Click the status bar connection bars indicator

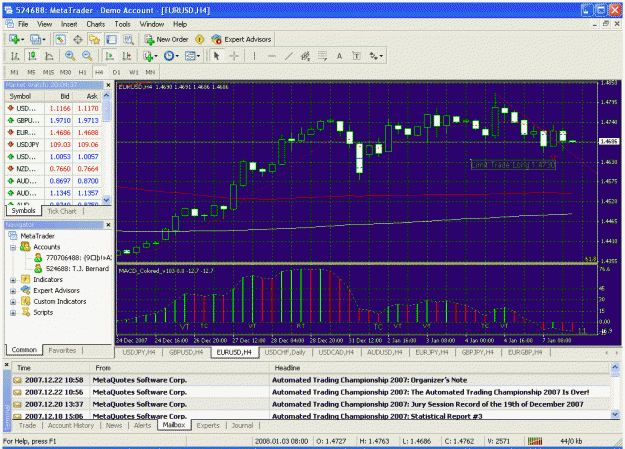click(535, 441)
